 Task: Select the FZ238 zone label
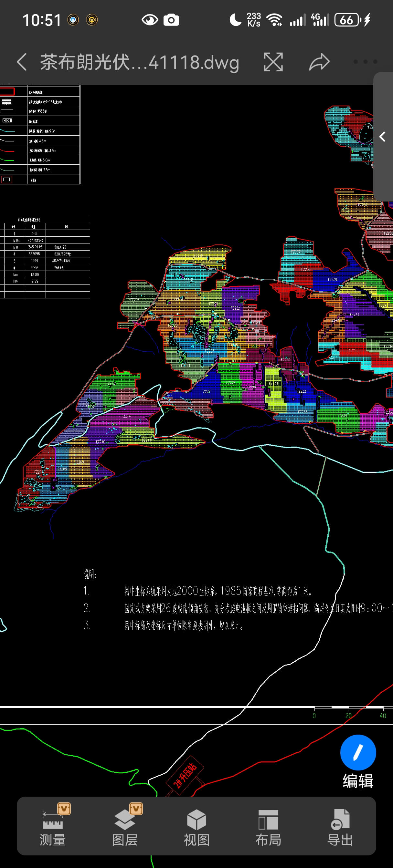coord(306,269)
